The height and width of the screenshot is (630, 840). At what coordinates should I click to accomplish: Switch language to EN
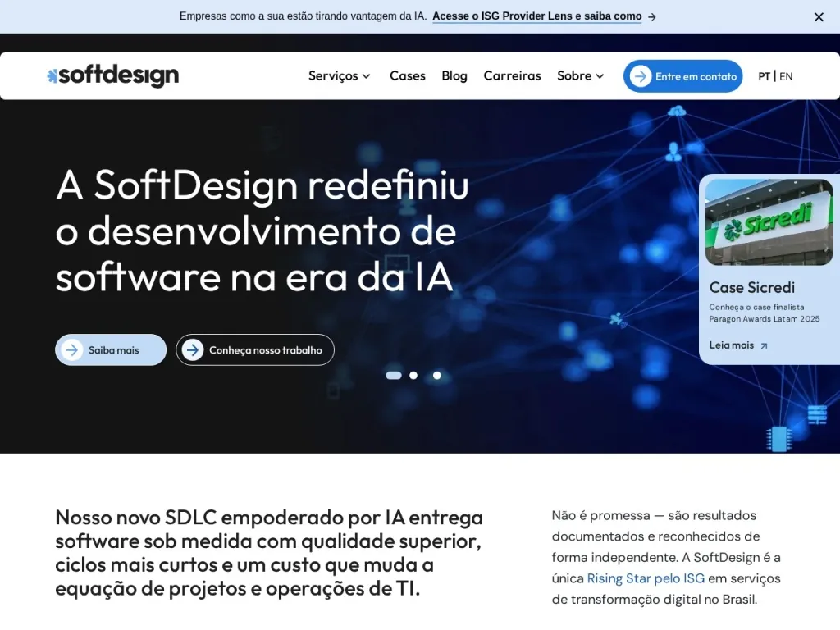coord(786,76)
